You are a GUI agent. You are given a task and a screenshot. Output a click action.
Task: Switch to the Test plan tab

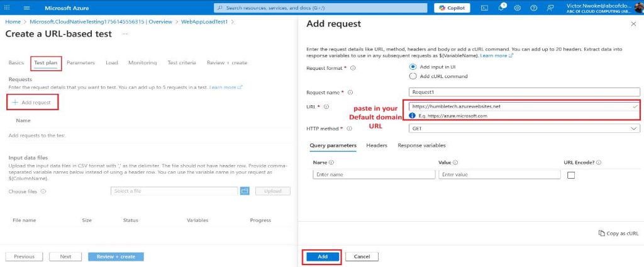(x=45, y=62)
